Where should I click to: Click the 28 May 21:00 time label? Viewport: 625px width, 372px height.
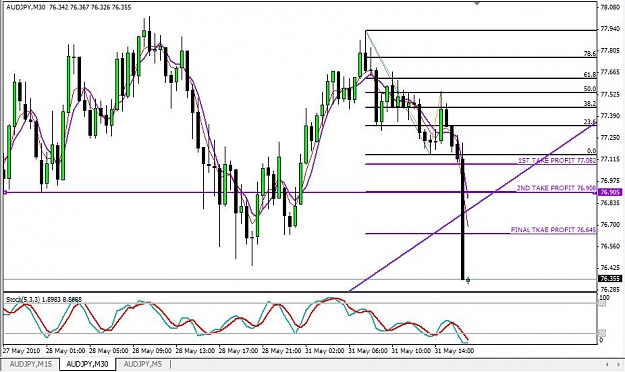point(281,351)
